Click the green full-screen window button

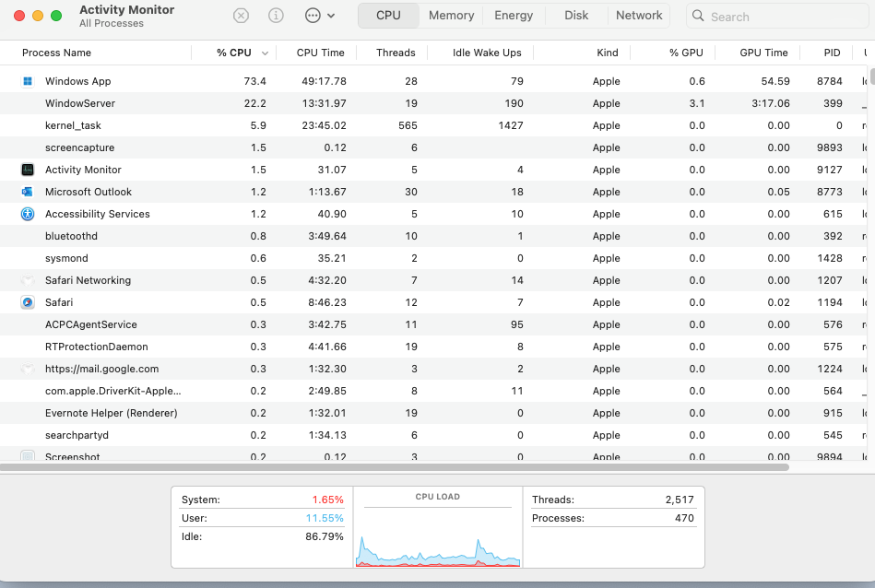[x=56, y=16]
